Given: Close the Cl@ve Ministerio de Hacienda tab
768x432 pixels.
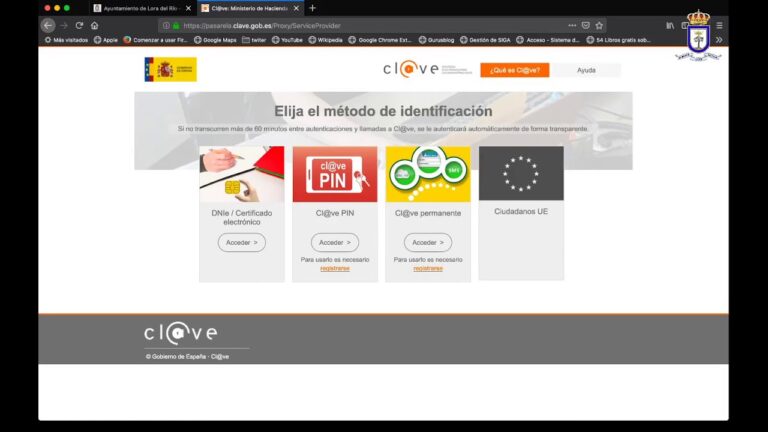Looking at the screenshot, I should (296, 8).
